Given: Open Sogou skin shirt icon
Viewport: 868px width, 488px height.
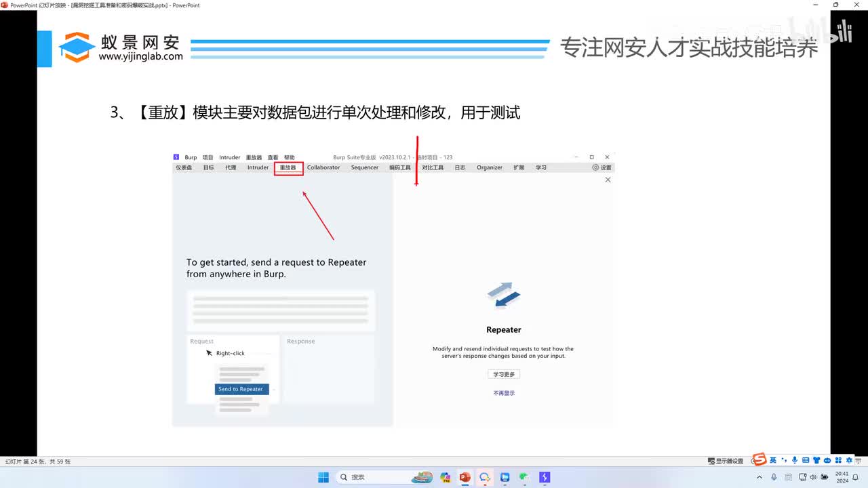Looking at the screenshot, I should (x=816, y=460).
